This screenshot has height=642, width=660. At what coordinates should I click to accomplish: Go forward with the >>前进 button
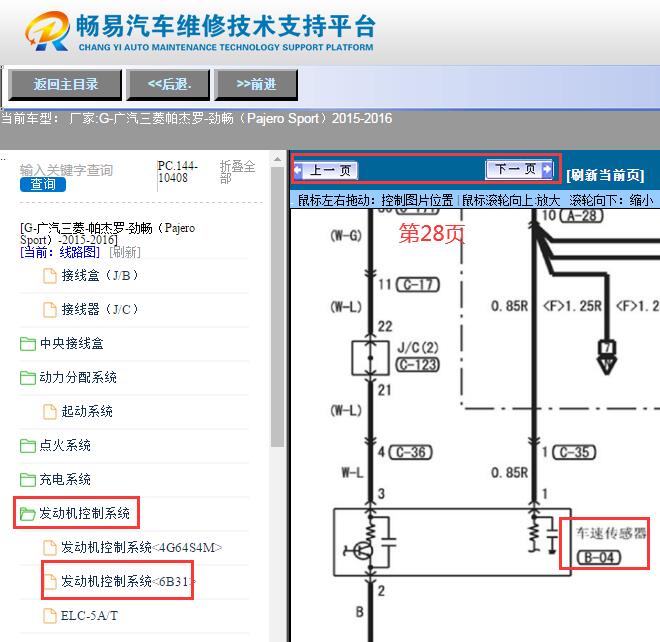click(256, 85)
